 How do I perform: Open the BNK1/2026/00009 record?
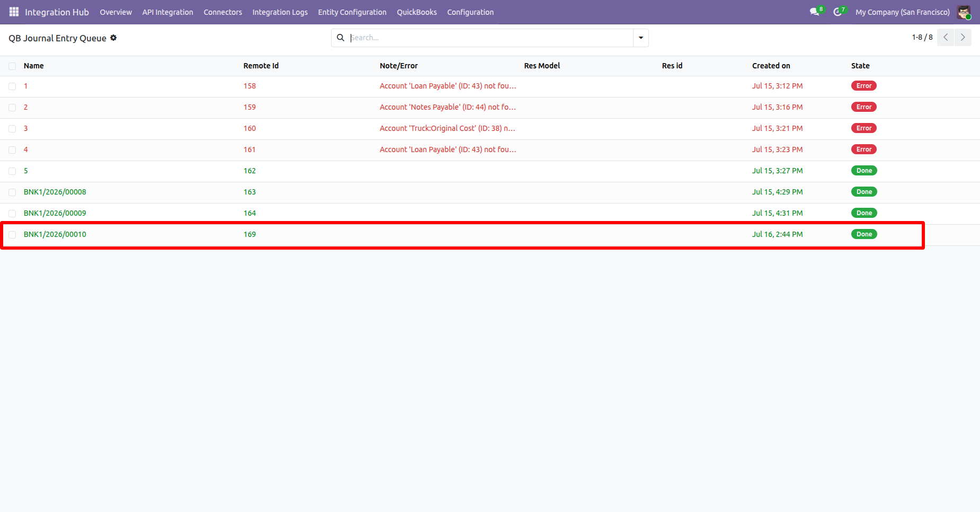tap(55, 213)
